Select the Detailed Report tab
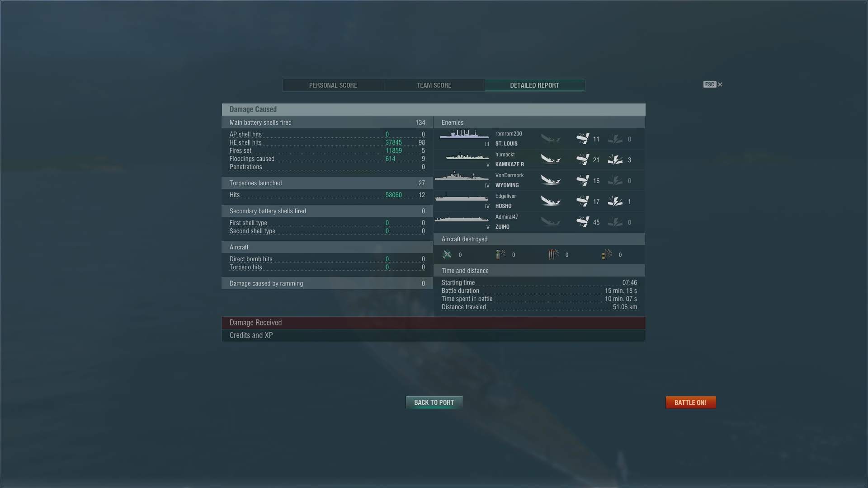868x488 pixels. click(x=535, y=85)
